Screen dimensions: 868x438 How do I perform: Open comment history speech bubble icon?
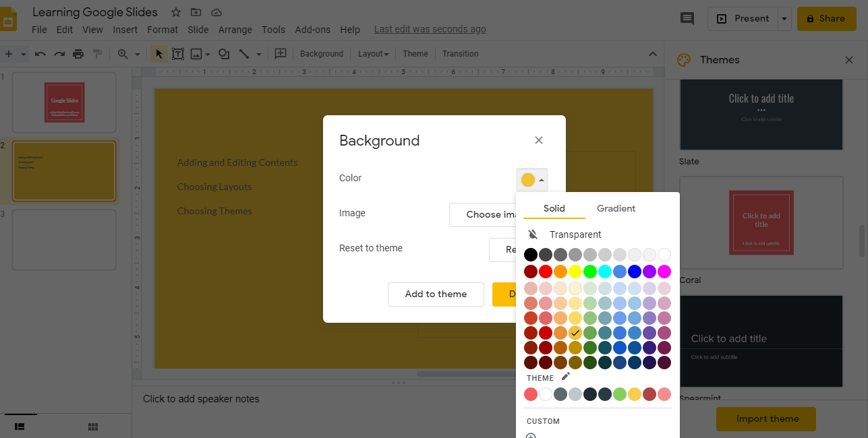(x=687, y=19)
